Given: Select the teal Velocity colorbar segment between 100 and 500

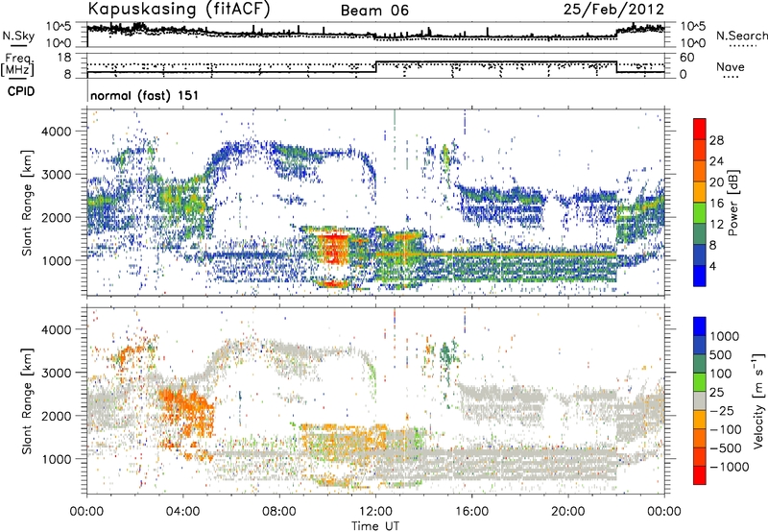Looking at the screenshot, I should tap(700, 364).
